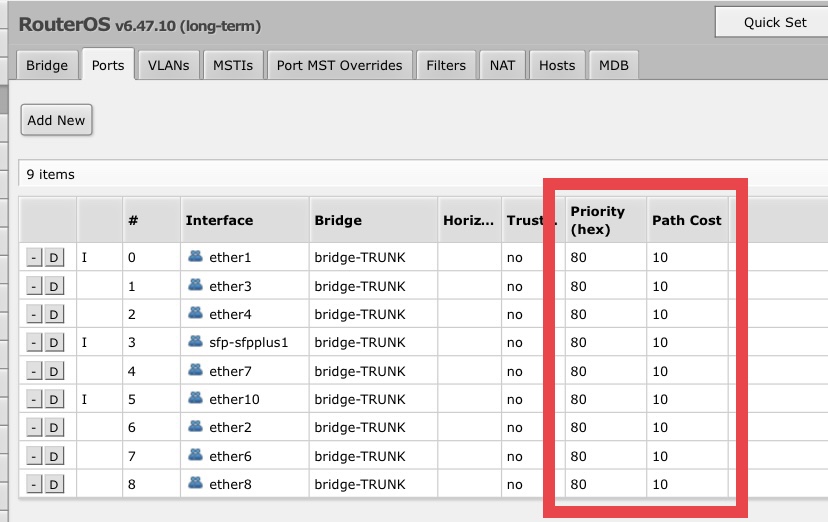
Task: Click trusted value 'no' for ether2
Action: click(x=514, y=428)
